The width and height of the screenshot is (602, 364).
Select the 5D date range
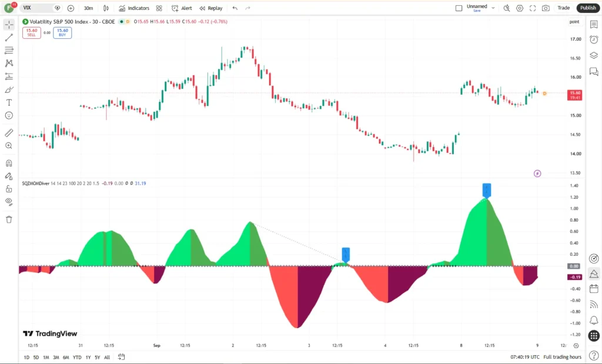point(36,358)
